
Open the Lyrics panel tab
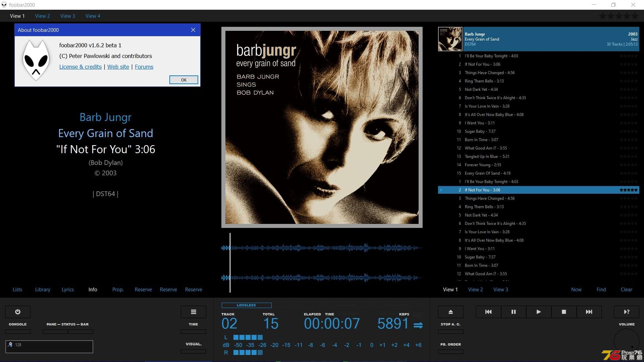68,289
